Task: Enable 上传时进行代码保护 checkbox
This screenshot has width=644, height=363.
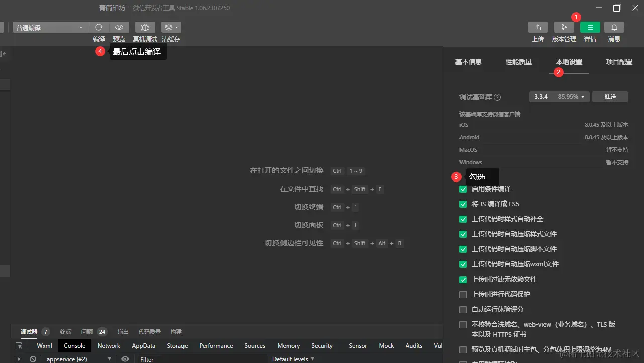Action: 463,295
